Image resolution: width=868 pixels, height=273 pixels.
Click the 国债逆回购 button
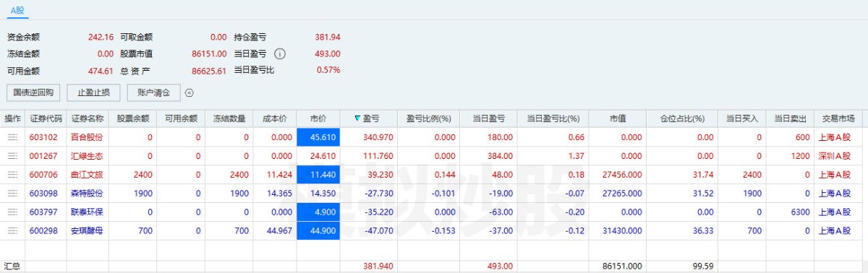click(33, 92)
